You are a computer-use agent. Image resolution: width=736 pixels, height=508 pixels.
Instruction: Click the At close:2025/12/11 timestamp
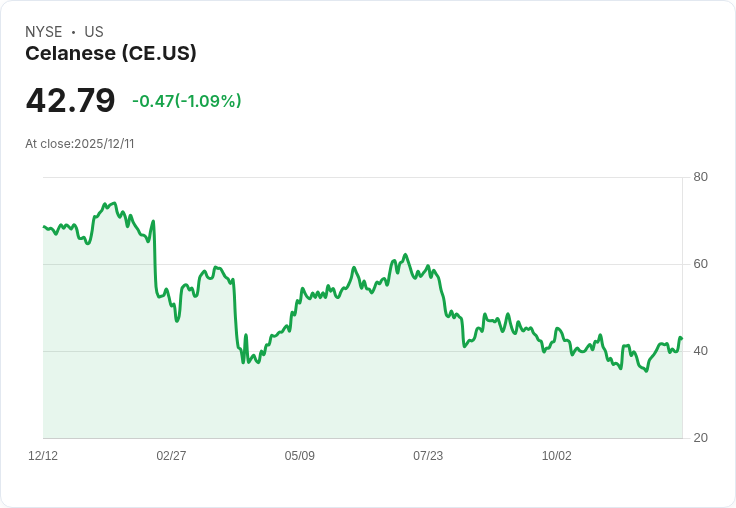click(80, 144)
